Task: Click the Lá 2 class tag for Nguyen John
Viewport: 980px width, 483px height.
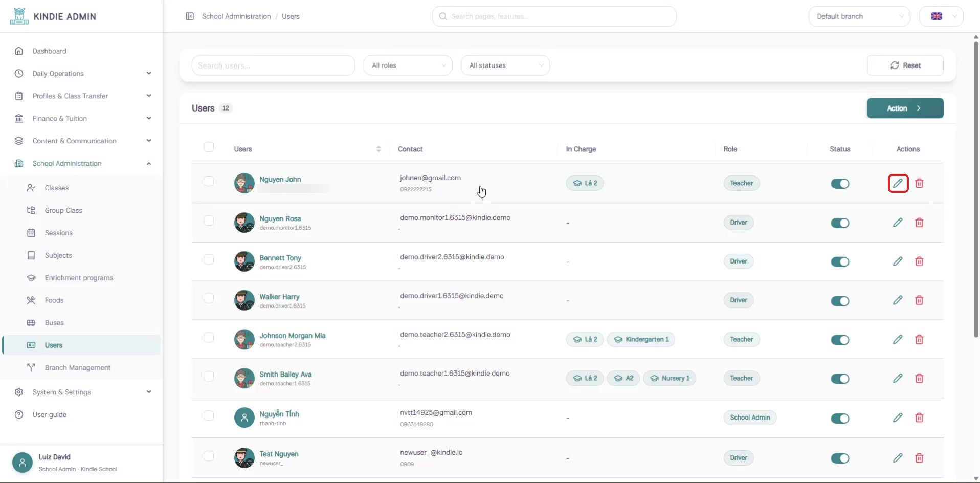Action: pyautogui.click(x=585, y=183)
